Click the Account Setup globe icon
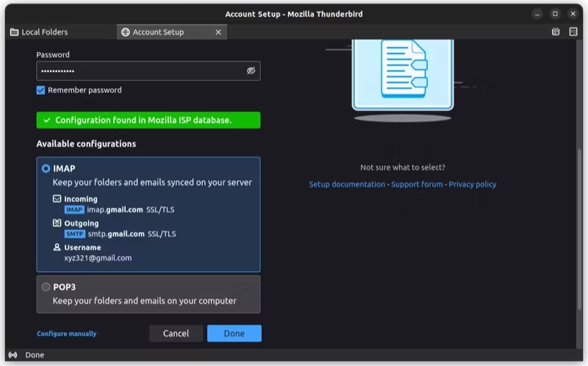The width and height of the screenshot is (588, 366). (x=125, y=32)
